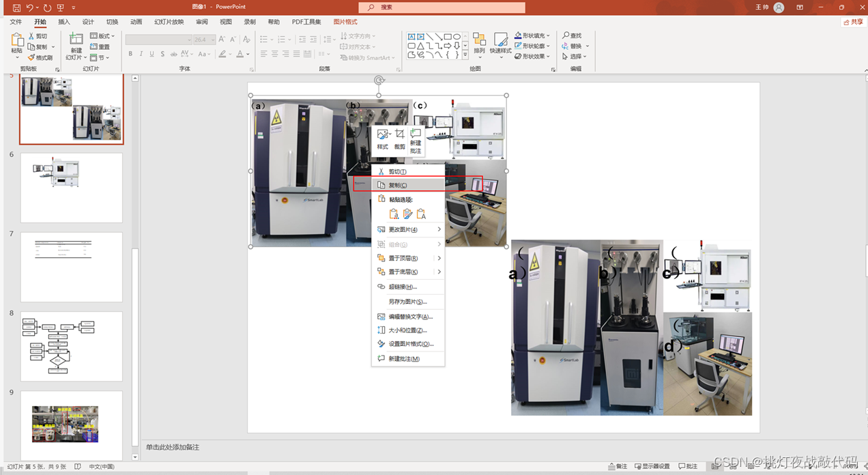Click the Save icon in title bar
The image size is (868, 475).
click(x=16, y=8)
